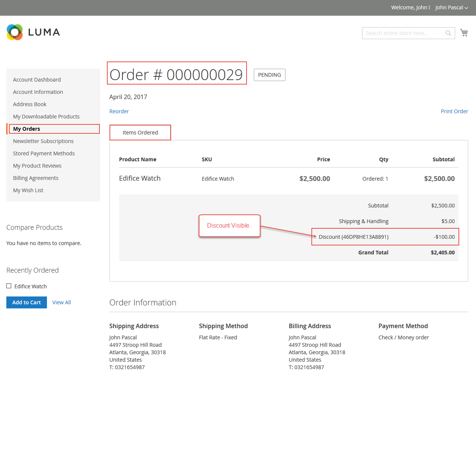Open Billing Agreements page
Viewport: 476px width, 476px height.
(x=36, y=178)
